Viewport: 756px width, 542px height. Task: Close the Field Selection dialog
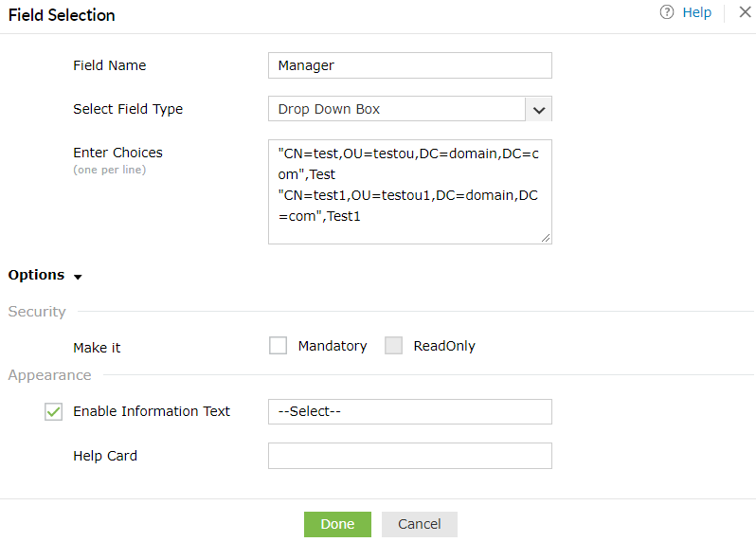743,13
